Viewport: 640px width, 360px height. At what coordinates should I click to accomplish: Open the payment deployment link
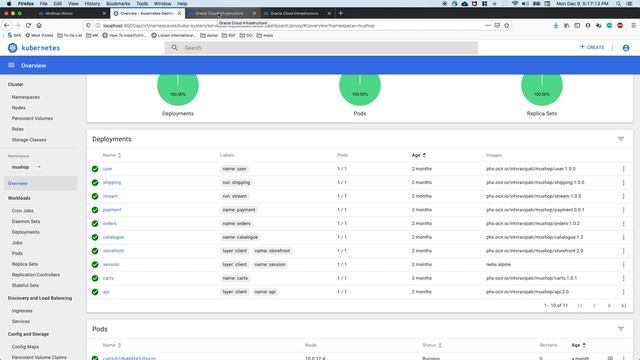[112, 210]
